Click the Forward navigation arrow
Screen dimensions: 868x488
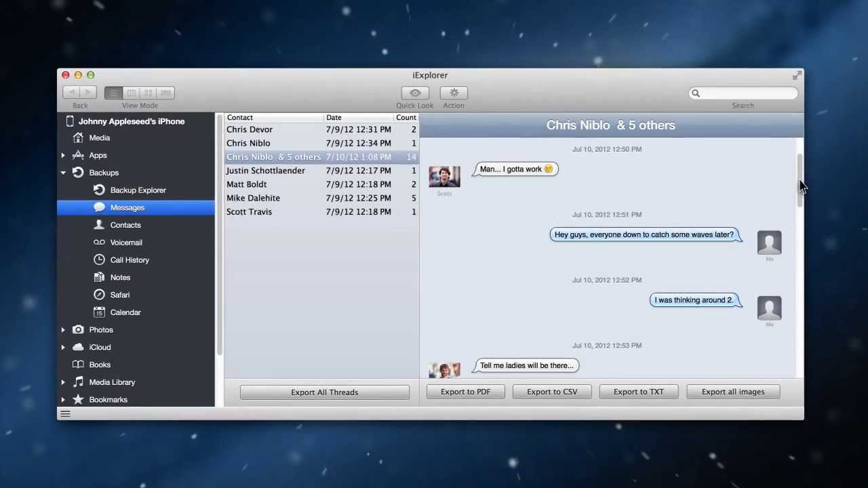click(88, 93)
